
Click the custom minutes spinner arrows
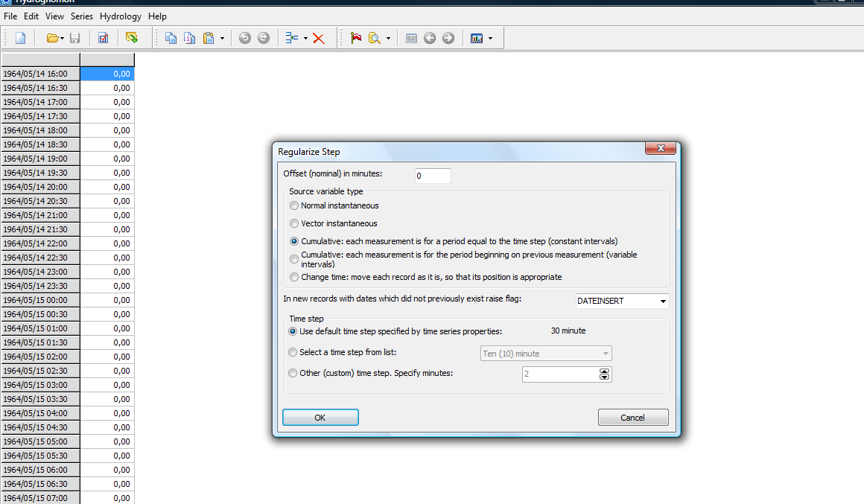click(x=605, y=374)
